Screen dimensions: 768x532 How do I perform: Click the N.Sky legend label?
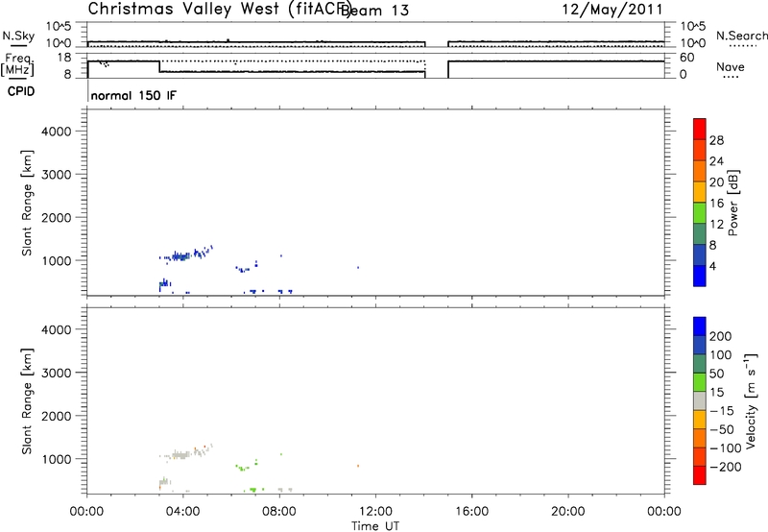(x=18, y=36)
